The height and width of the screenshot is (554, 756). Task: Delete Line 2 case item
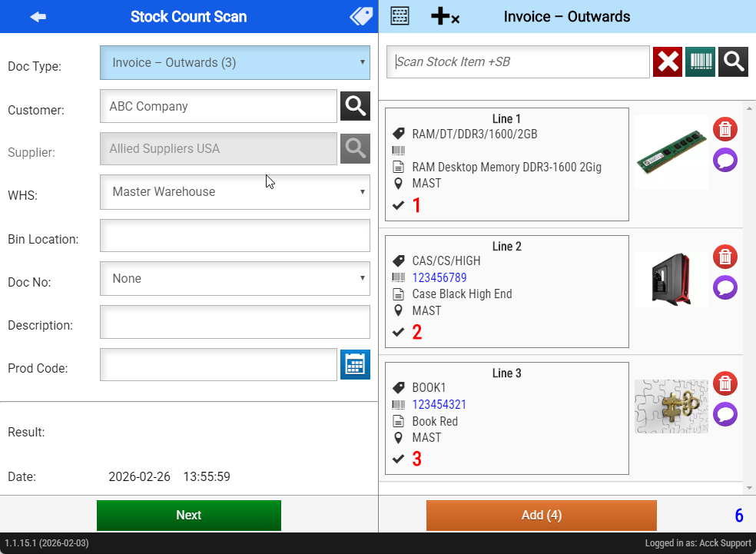pos(725,257)
